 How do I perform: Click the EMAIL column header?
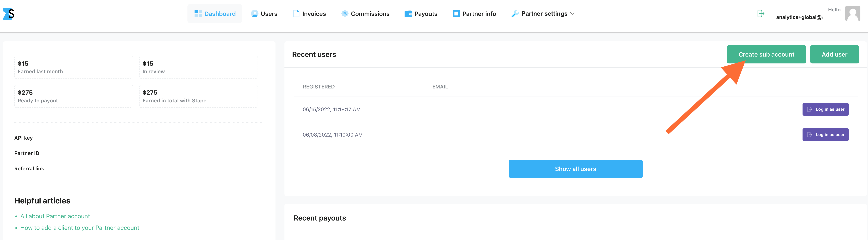(440, 87)
